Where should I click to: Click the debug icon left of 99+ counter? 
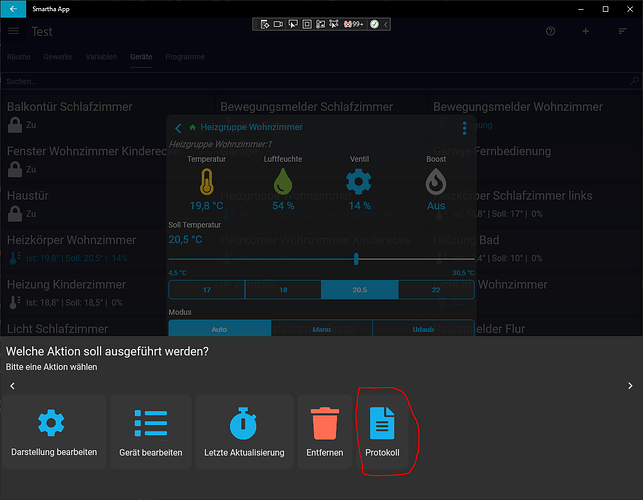[334, 24]
